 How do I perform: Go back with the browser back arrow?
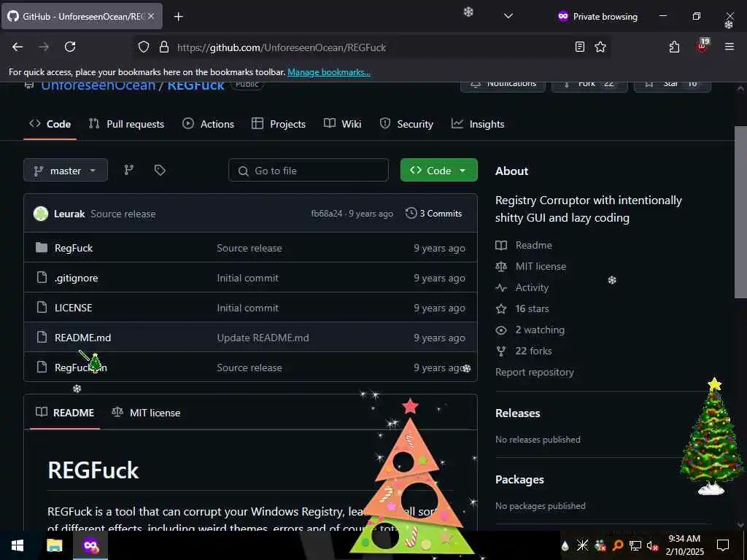point(18,47)
